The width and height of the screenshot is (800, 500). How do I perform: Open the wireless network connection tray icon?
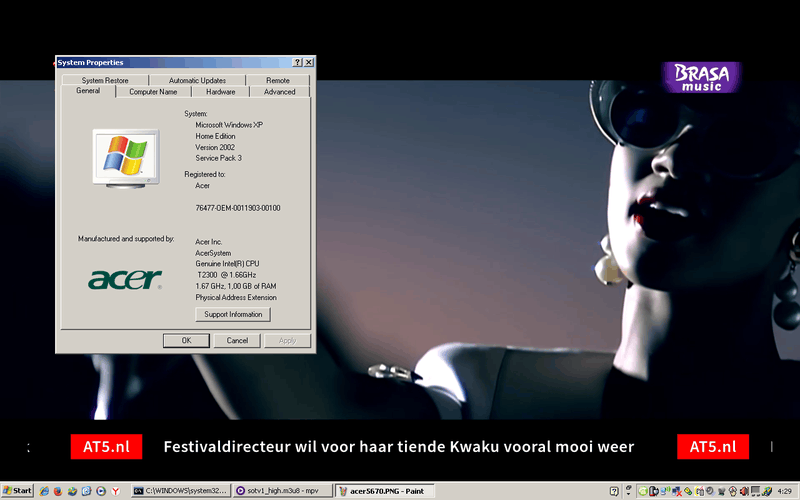tap(665, 491)
